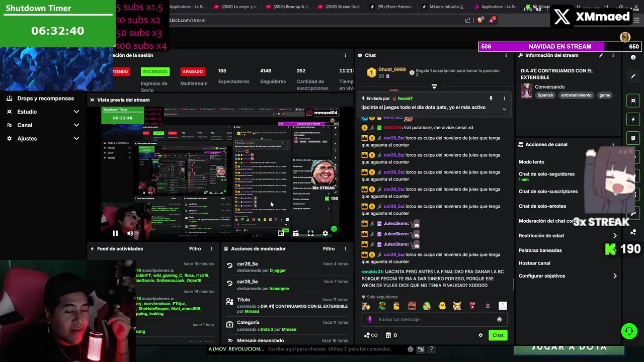Switch to Bizarrap browser tab

coord(287,7)
